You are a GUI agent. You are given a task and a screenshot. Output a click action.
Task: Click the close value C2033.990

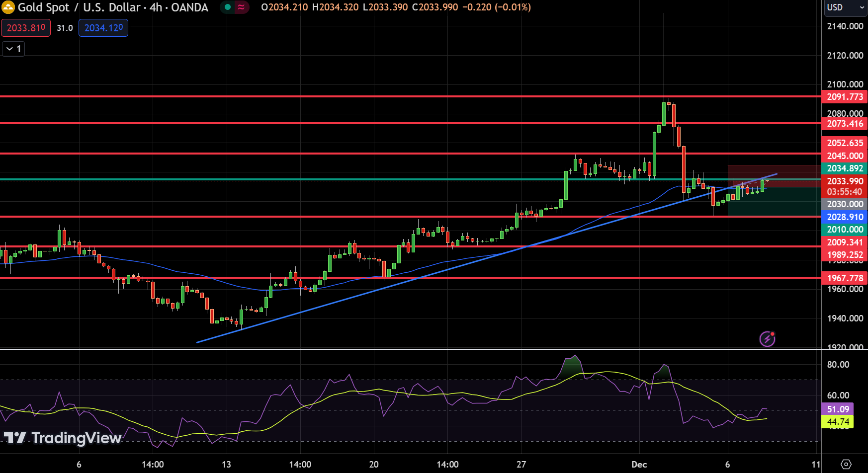435,7
